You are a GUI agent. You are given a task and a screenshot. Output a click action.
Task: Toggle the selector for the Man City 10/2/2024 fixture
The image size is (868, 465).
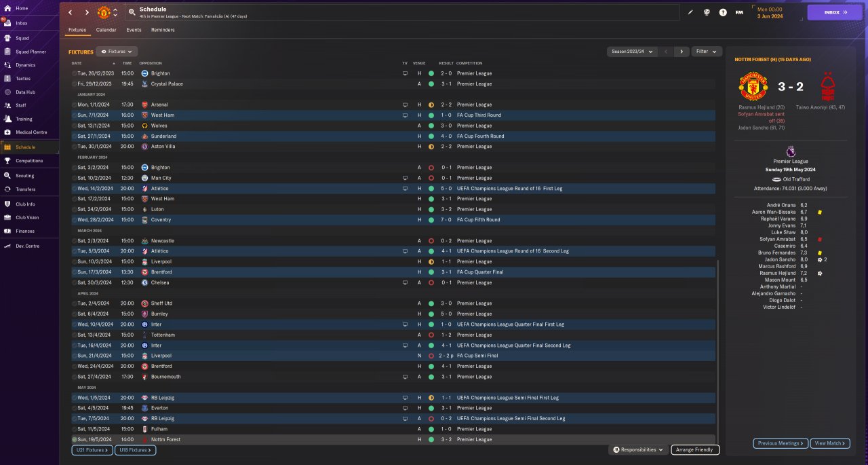pos(74,178)
